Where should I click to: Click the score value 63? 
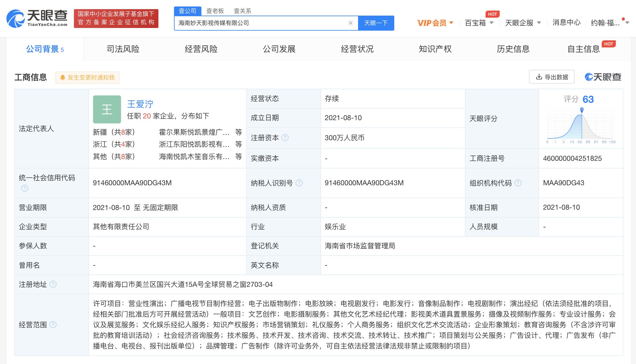point(588,99)
